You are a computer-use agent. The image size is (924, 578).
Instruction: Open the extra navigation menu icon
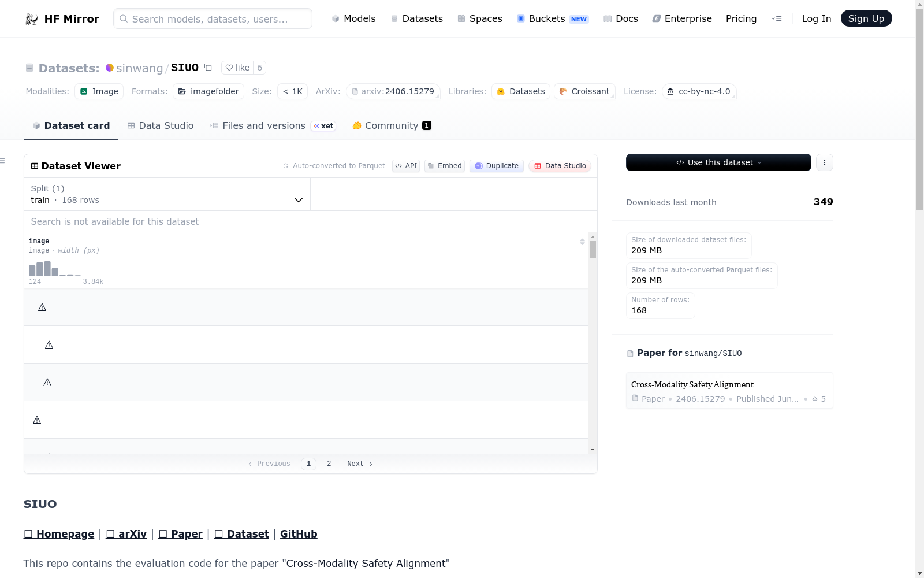point(776,18)
